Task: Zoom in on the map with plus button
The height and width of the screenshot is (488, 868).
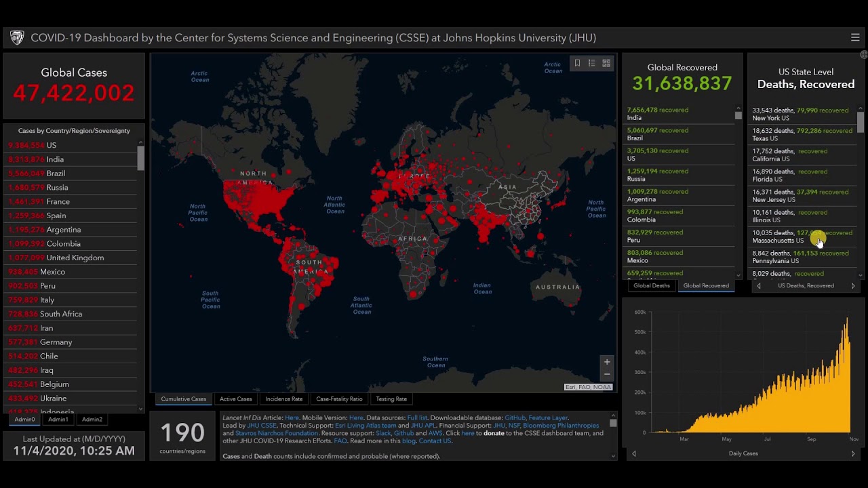Action: [607, 362]
